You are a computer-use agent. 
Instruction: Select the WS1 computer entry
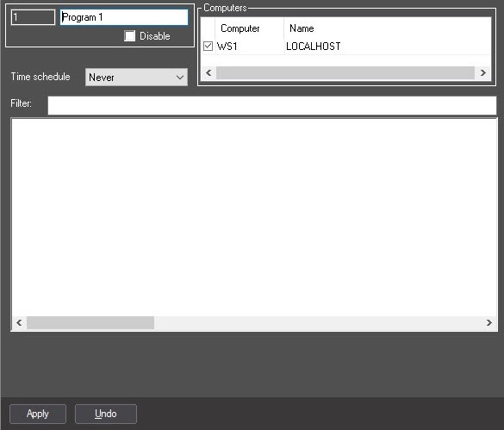point(227,47)
